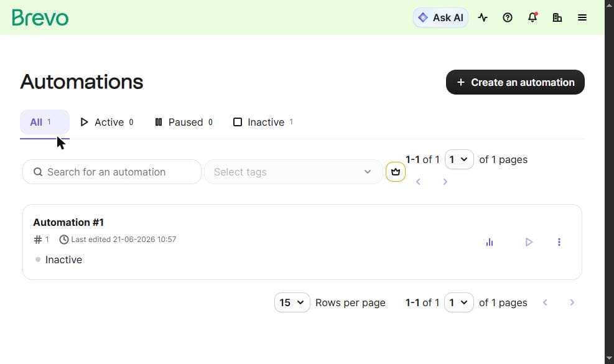The height and width of the screenshot is (364, 614).
Task: Focus the Search for an automation field
Action: tap(112, 172)
